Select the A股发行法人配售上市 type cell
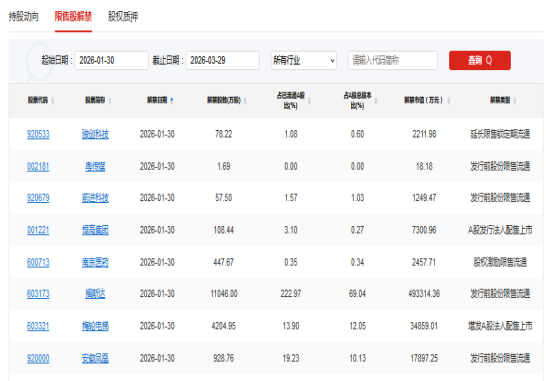This screenshot has height=381, width=555. (500, 230)
